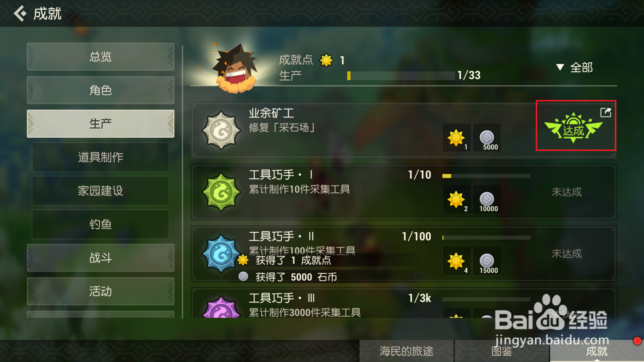
Task: Expand the 角色 category
Action: coord(101,90)
